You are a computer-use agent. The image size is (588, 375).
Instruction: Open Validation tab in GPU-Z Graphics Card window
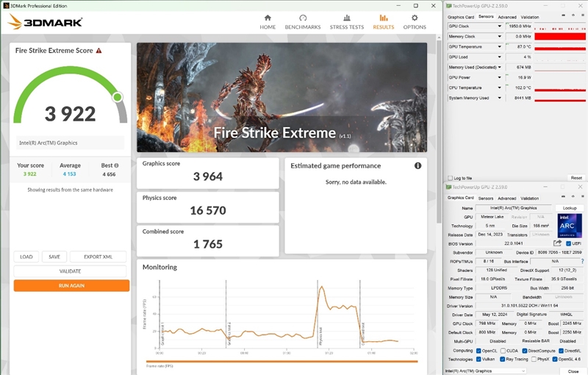point(530,198)
